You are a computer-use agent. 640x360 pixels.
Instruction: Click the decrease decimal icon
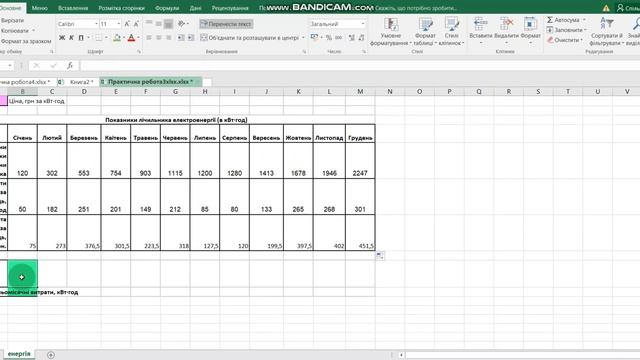(361, 38)
